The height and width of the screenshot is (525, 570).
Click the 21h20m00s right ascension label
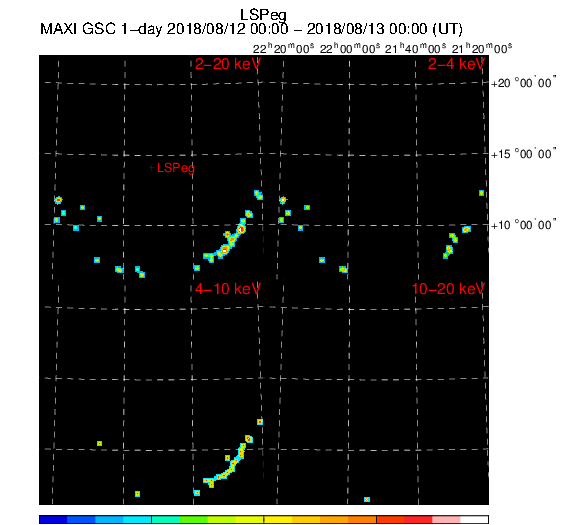pyautogui.click(x=482, y=48)
